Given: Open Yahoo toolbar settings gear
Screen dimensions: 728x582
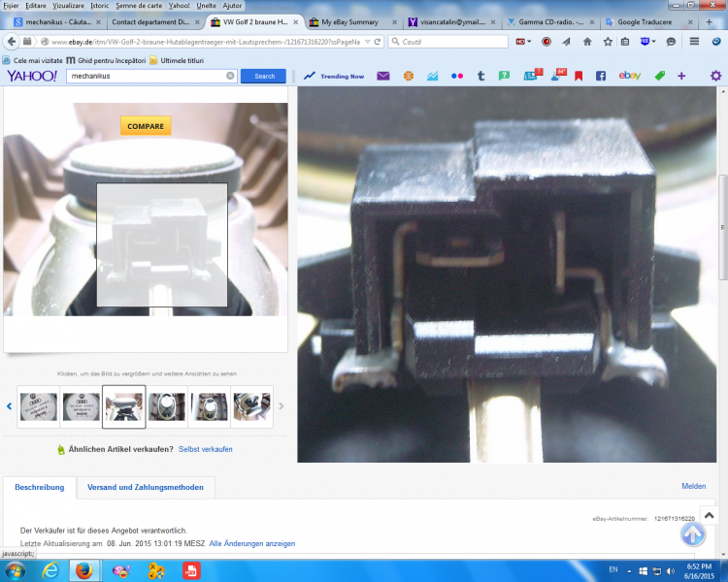Looking at the screenshot, I should 715,76.
